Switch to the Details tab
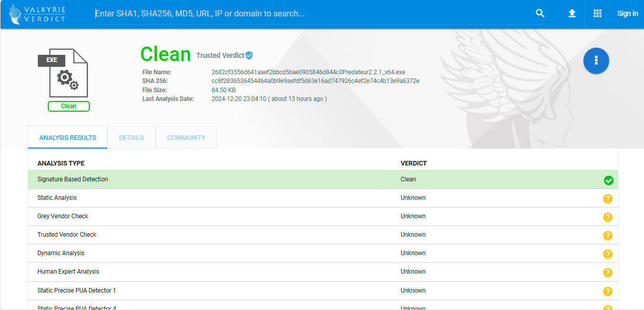Viewport: 644px width, 310px height. (131, 137)
